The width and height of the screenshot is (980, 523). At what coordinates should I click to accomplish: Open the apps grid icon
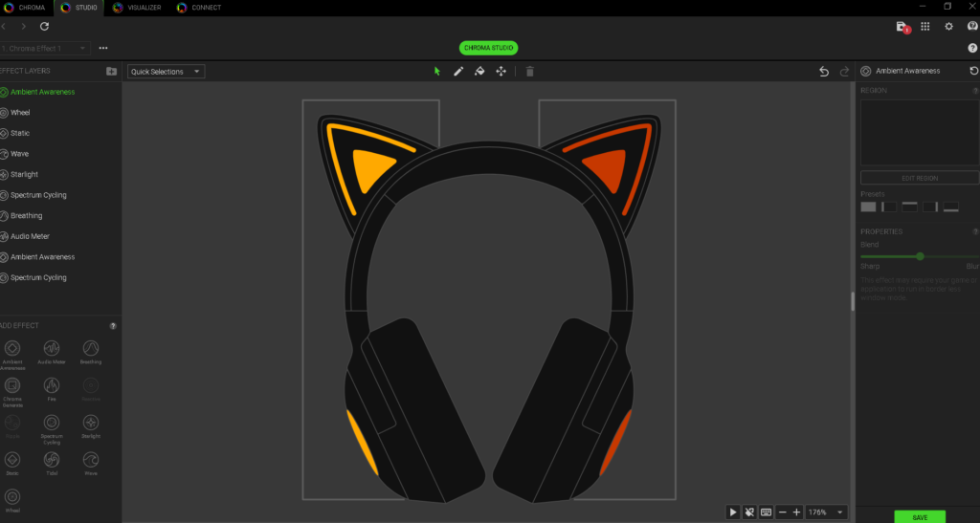point(925,26)
